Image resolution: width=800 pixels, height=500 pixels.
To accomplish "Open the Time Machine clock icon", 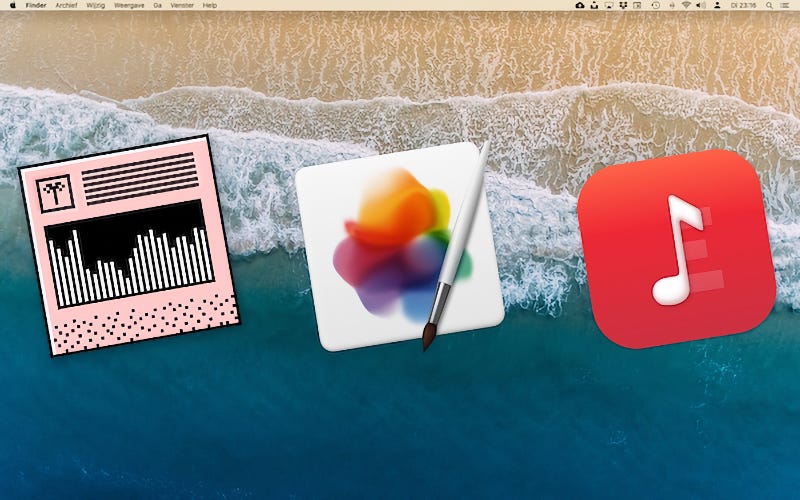I will [656, 6].
